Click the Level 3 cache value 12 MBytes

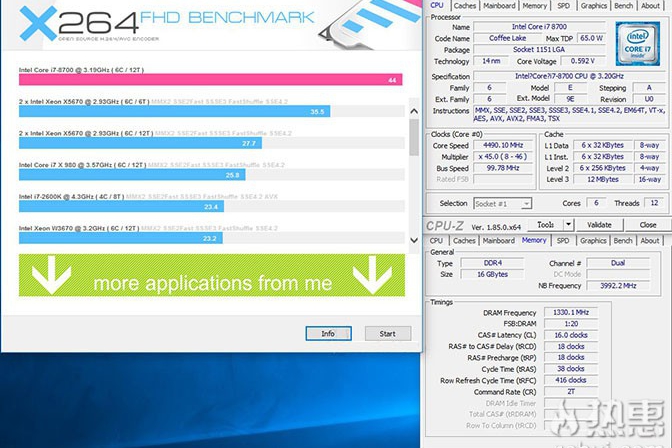click(603, 179)
